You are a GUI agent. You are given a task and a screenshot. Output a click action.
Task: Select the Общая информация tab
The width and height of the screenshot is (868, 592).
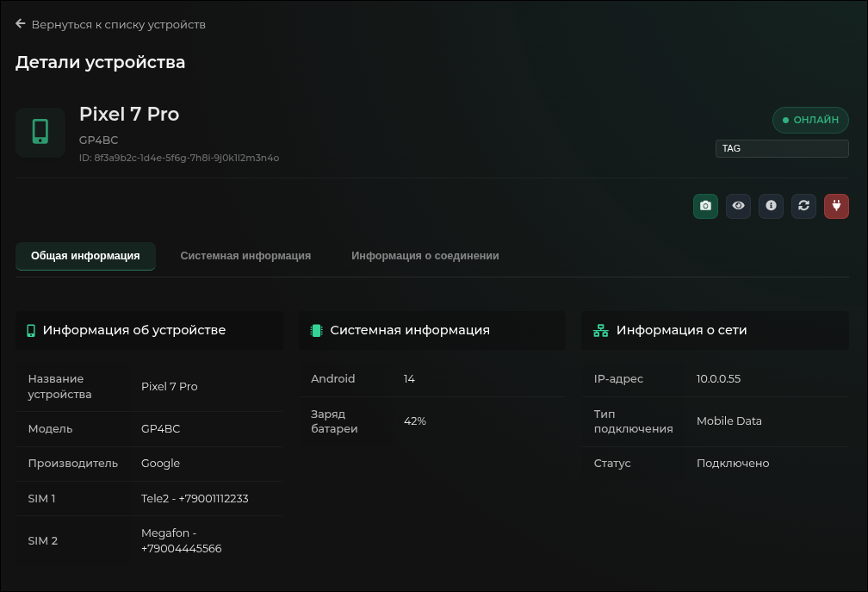point(85,256)
